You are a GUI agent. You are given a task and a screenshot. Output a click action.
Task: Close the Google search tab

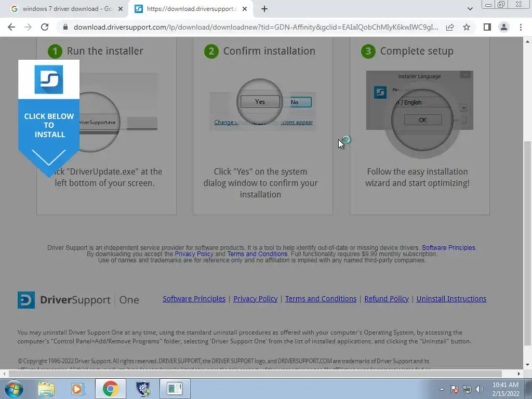[120, 9]
